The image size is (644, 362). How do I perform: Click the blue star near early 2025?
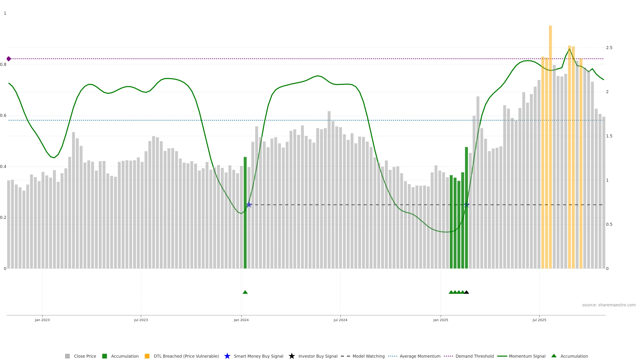pos(467,205)
